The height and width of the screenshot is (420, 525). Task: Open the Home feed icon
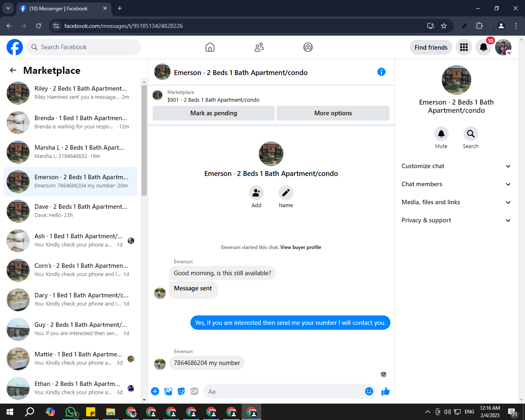(x=210, y=47)
